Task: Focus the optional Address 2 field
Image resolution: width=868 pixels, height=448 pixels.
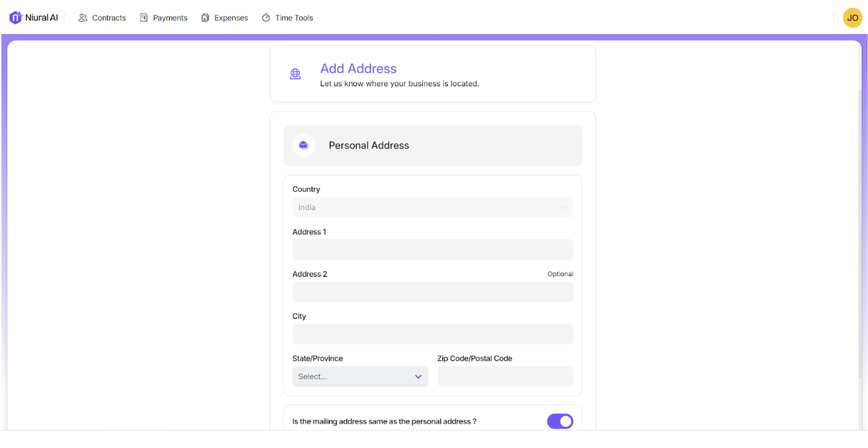Action: click(x=433, y=292)
